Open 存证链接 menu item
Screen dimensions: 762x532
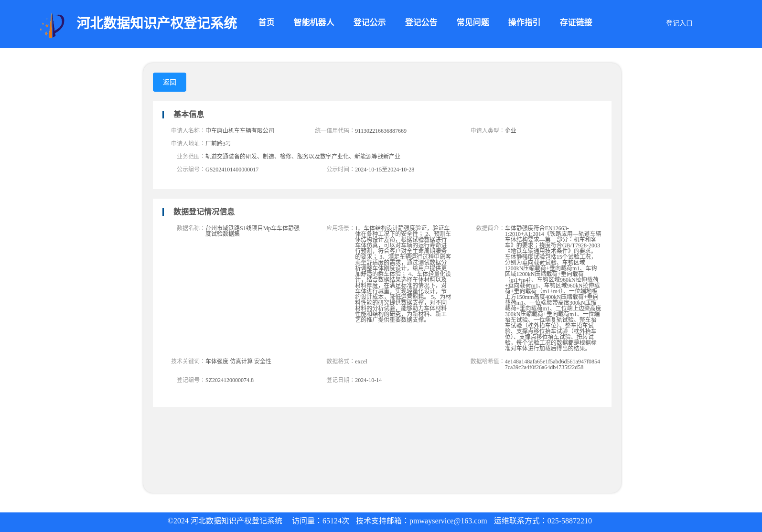click(576, 22)
